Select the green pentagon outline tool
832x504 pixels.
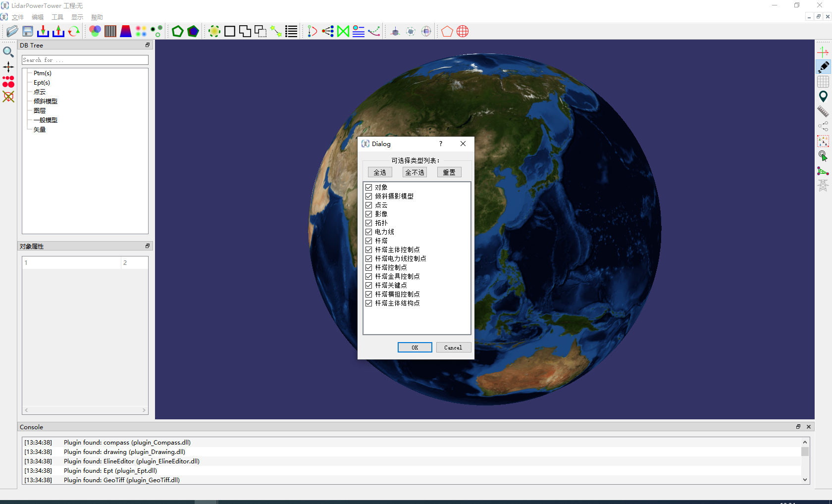click(177, 31)
